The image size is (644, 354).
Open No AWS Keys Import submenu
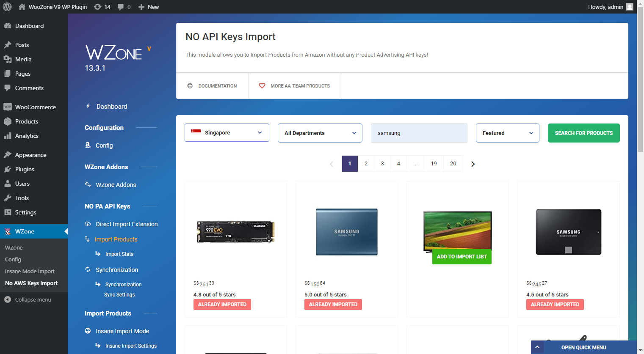[x=31, y=283]
